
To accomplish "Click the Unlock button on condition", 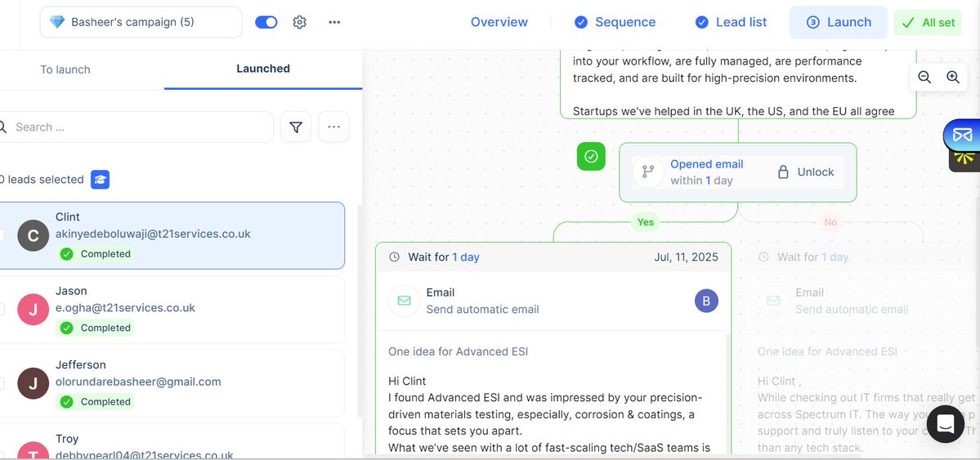I will [806, 172].
